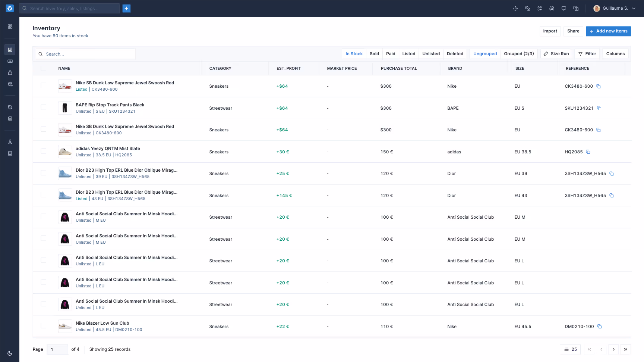Copy reference HQ2085
This screenshot has height=362, width=644.
tap(588, 152)
